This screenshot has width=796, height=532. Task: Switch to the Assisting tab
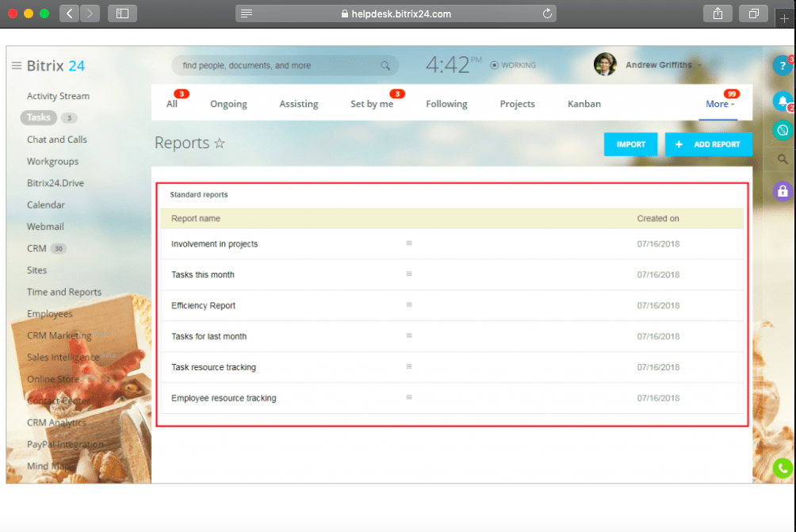(x=298, y=104)
